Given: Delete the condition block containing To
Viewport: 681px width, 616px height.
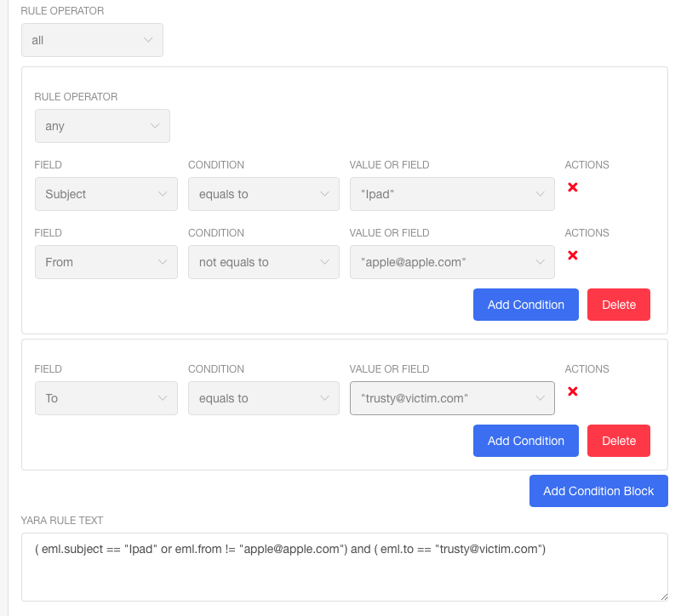Looking at the screenshot, I should tap(618, 441).
